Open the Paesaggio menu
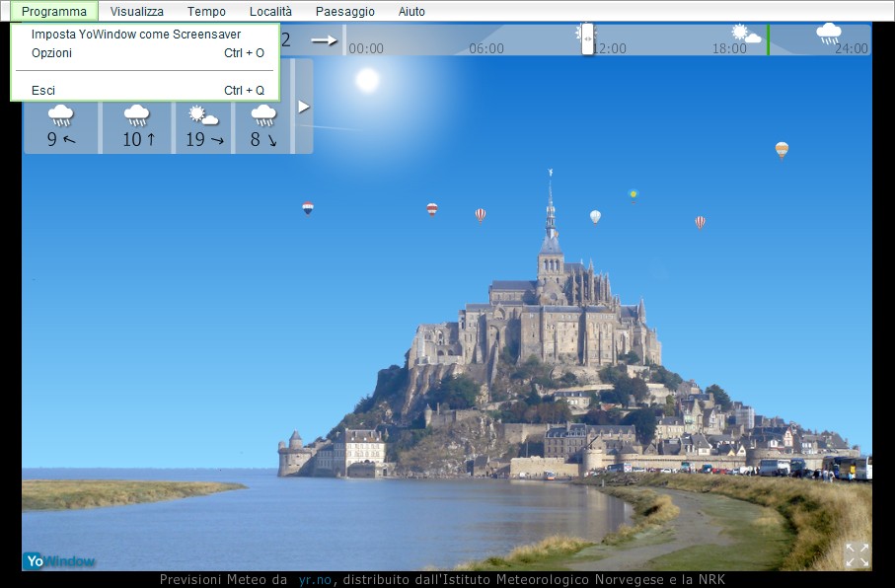This screenshot has height=588, width=895. click(x=345, y=12)
